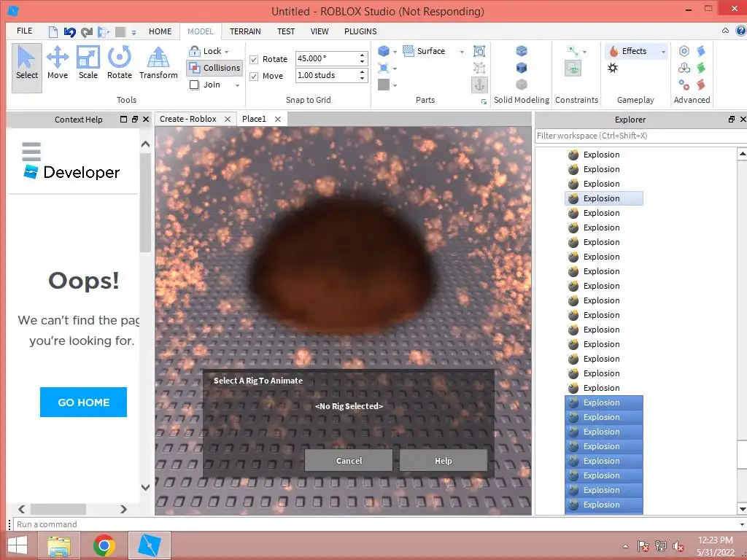Open the Surface type dropdown arrow
This screenshot has width=747, height=560.
pyautogui.click(x=462, y=52)
